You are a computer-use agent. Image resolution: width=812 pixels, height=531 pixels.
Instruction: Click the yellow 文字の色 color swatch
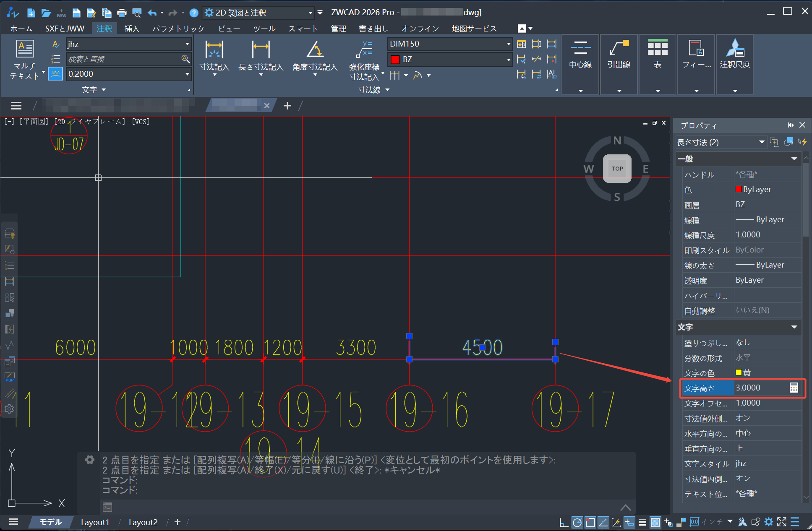coord(739,372)
